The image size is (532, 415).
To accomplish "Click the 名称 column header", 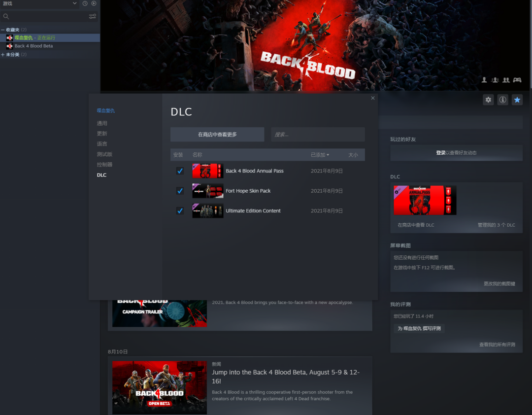I will (x=197, y=155).
